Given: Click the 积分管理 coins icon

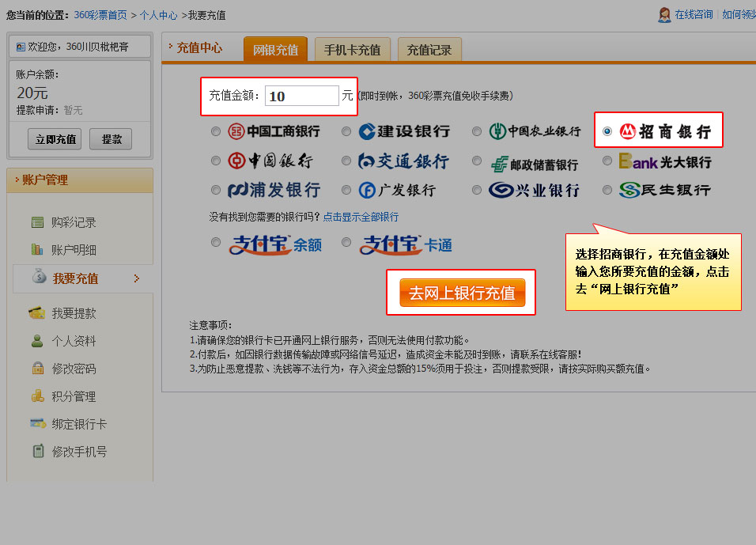Looking at the screenshot, I should 38,396.
